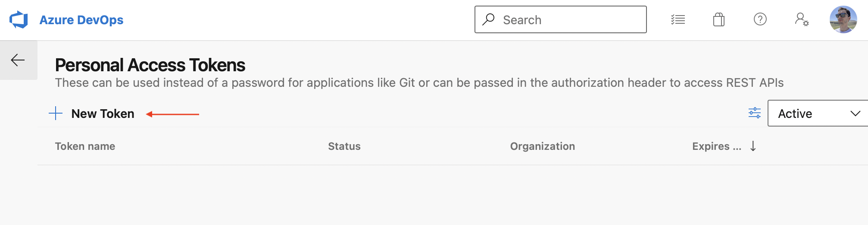Image resolution: width=868 pixels, height=225 pixels.
Task: Click the user profile avatar
Action: point(843,19)
